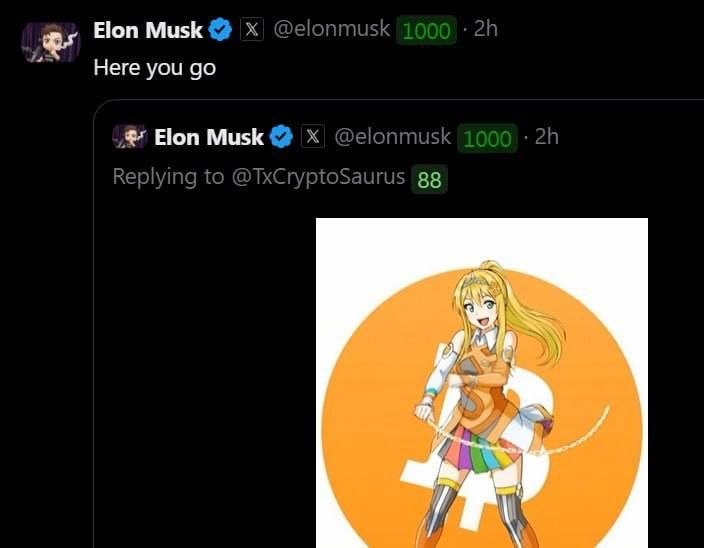This screenshot has width=704, height=548.
Task: Click the top tweet's profile avatar
Action: [50, 41]
